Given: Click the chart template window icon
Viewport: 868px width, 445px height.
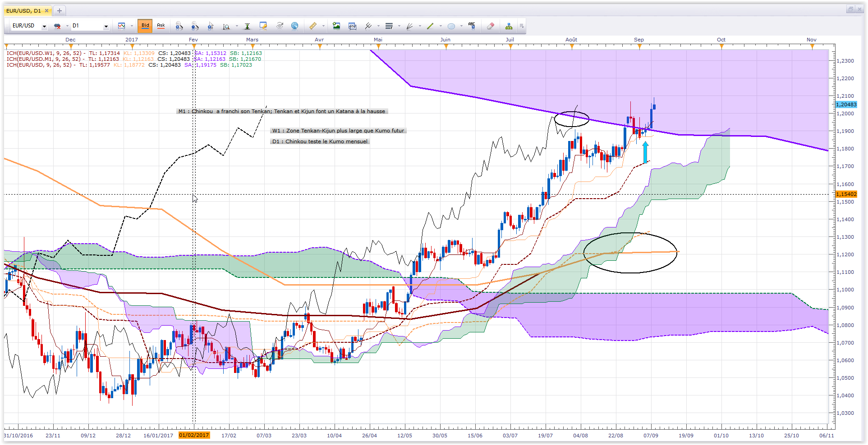Looking at the screenshot, I should point(352,26).
